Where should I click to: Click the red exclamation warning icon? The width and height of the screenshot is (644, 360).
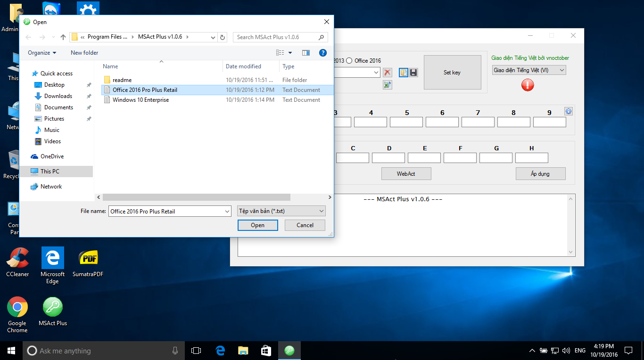(528, 85)
